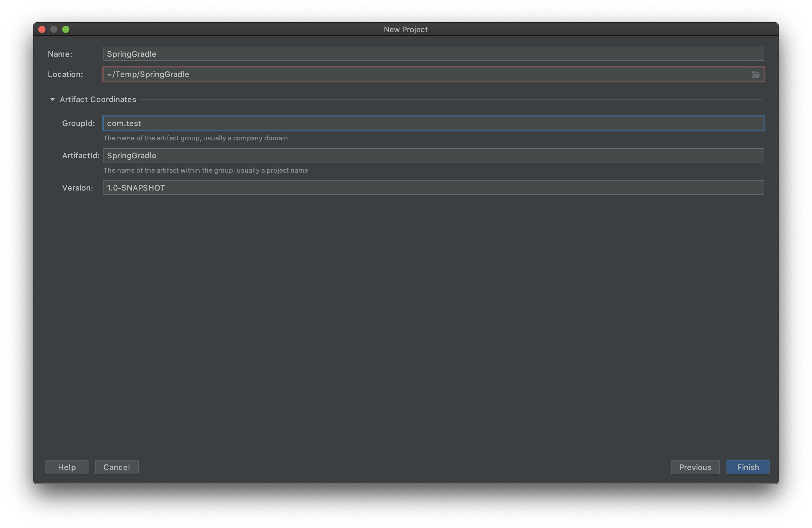
Task: Click the browse folder icon in Location field
Action: [x=755, y=74]
